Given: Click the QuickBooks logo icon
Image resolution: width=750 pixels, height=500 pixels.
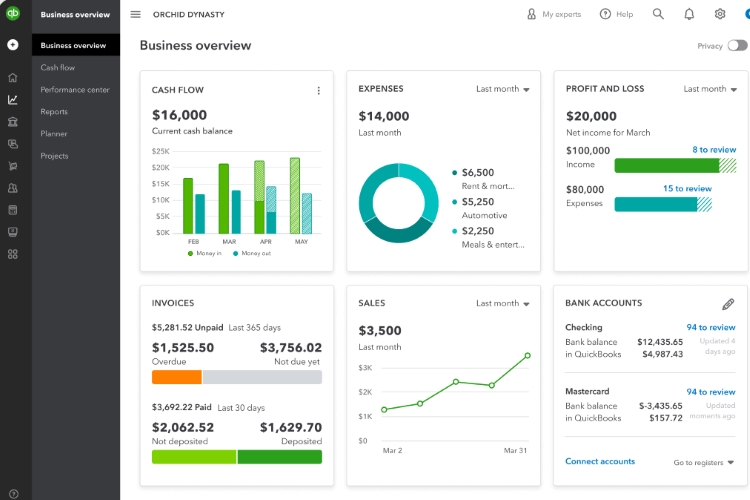Looking at the screenshot, I should [x=13, y=15].
